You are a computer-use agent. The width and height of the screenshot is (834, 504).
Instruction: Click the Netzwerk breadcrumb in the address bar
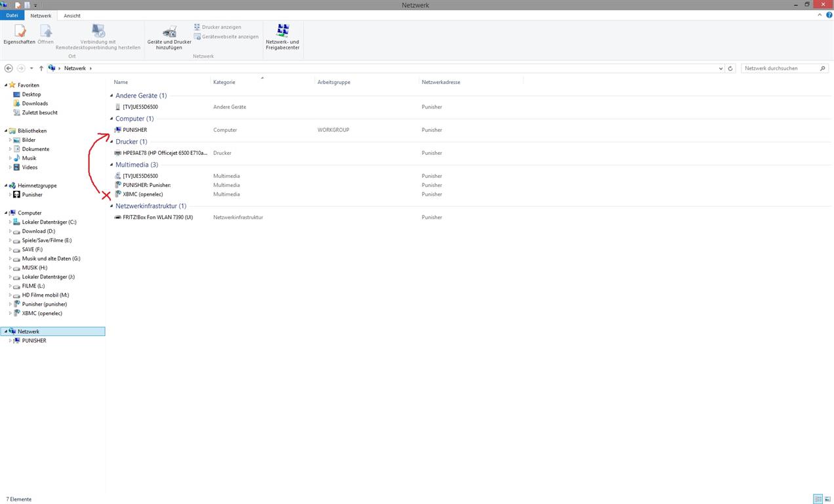click(x=75, y=68)
